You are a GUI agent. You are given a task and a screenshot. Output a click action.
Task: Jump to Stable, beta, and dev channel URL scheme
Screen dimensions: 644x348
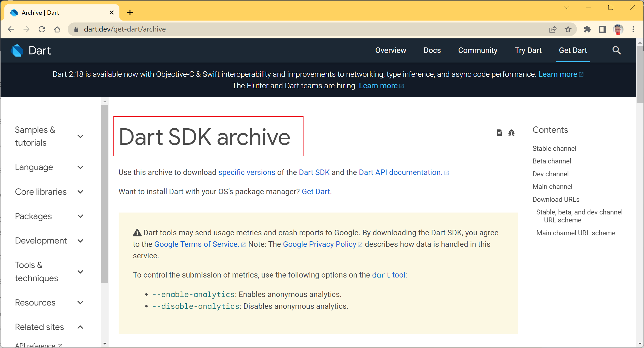point(579,216)
